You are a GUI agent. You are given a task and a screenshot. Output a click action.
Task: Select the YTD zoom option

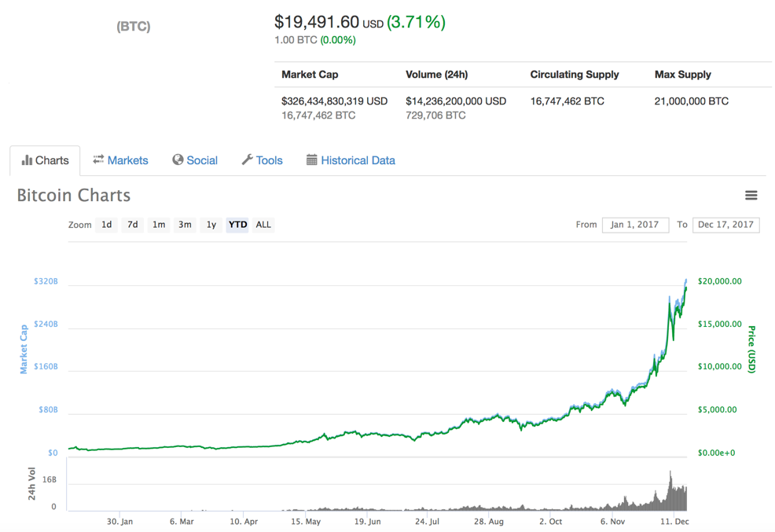pos(237,225)
